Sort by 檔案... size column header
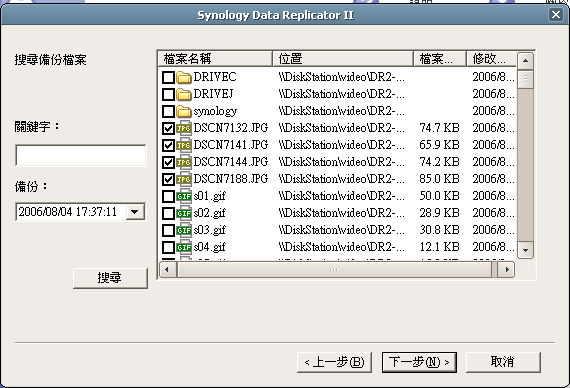This screenshot has width=570, height=388. [x=440, y=59]
